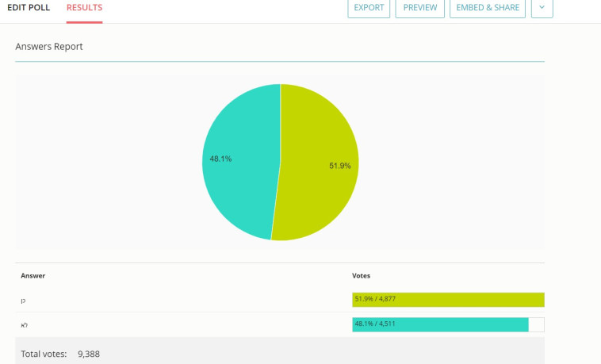Click the green 51.9% / 4,877 votes bar
The image size is (601, 364).
[448, 299]
